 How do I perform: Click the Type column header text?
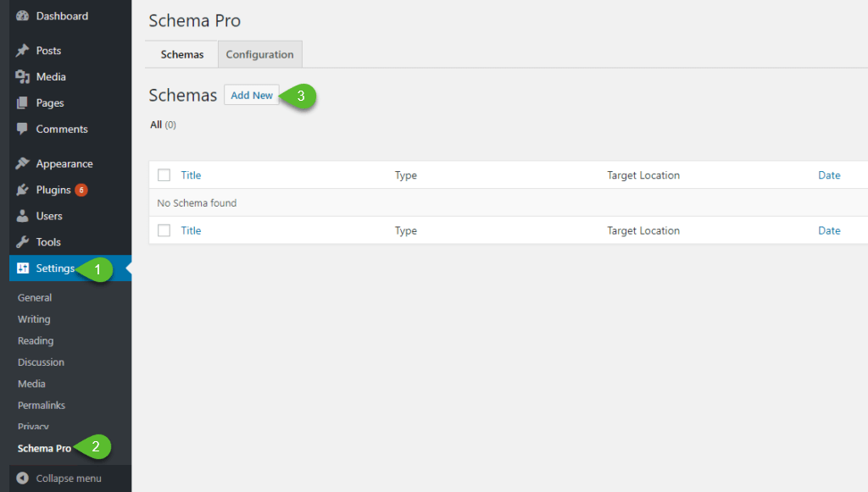coord(406,175)
